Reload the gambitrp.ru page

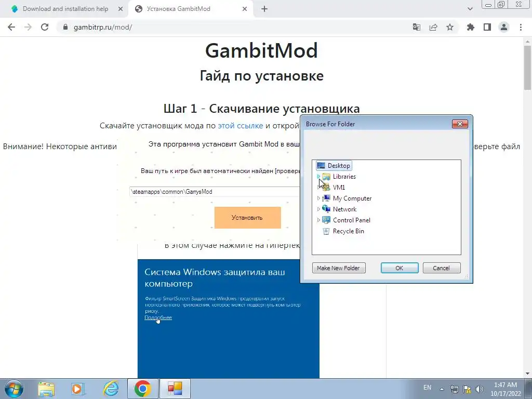pyautogui.click(x=45, y=27)
